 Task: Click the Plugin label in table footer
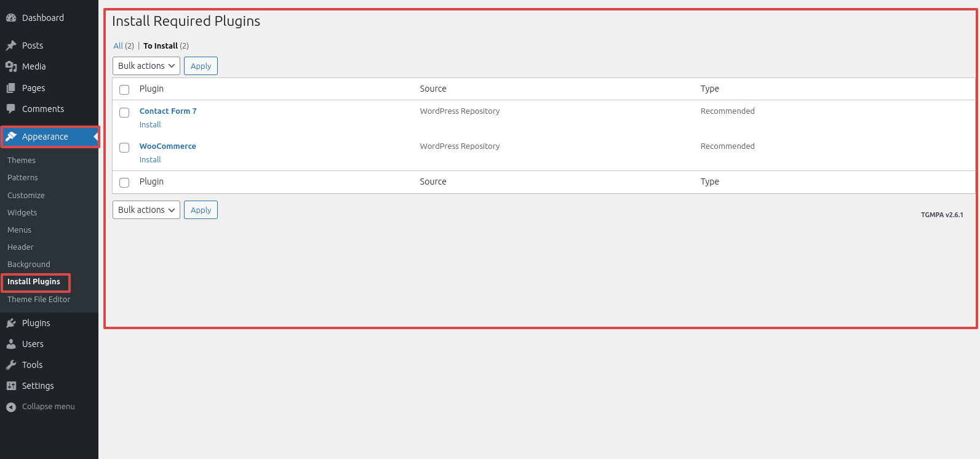[x=151, y=182]
